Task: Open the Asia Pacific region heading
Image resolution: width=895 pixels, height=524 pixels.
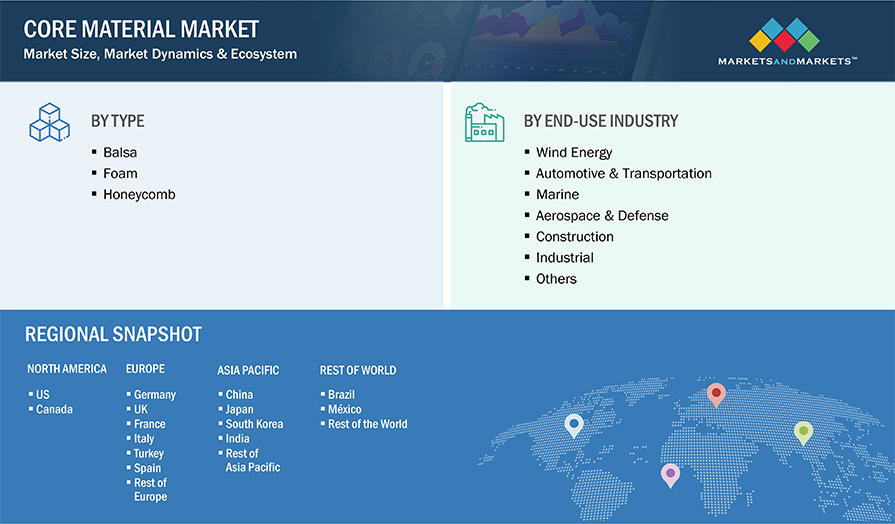Action: (248, 370)
